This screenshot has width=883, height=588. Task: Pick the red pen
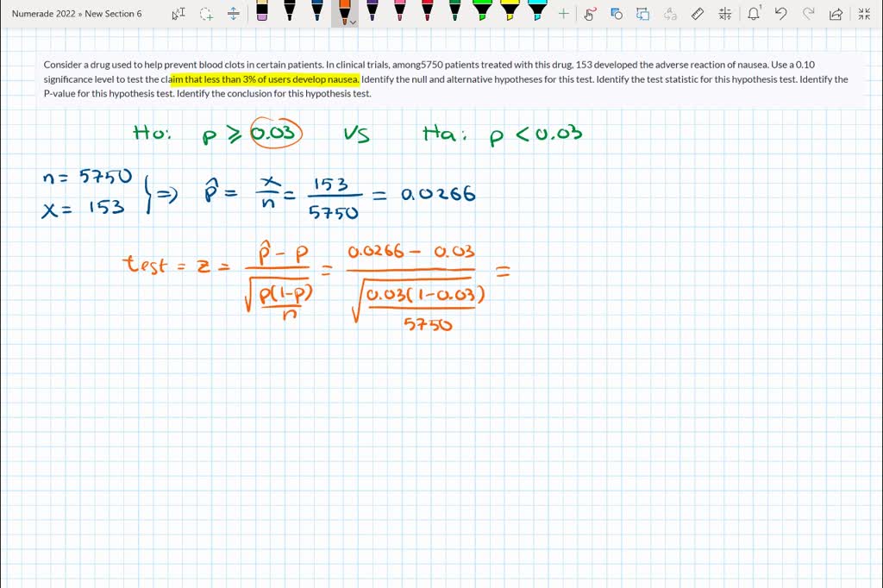(428, 11)
